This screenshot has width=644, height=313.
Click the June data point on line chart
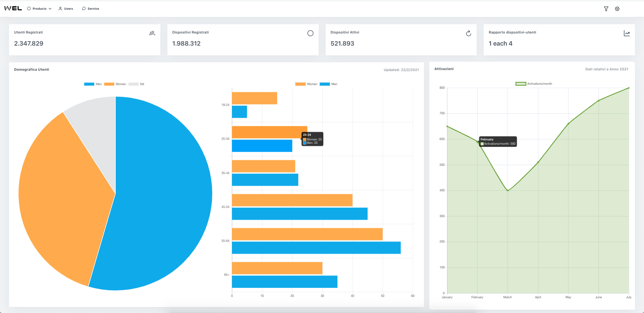tap(598, 101)
